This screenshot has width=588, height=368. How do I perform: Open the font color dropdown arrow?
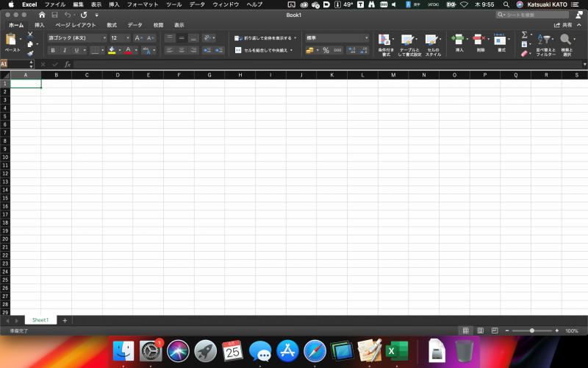(136, 50)
